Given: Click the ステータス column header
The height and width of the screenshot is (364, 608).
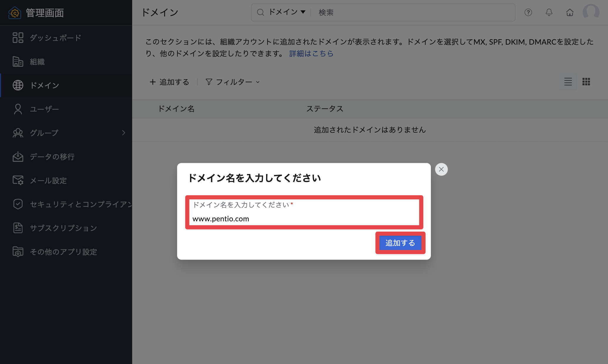Looking at the screenshot, I should (325, 109).
